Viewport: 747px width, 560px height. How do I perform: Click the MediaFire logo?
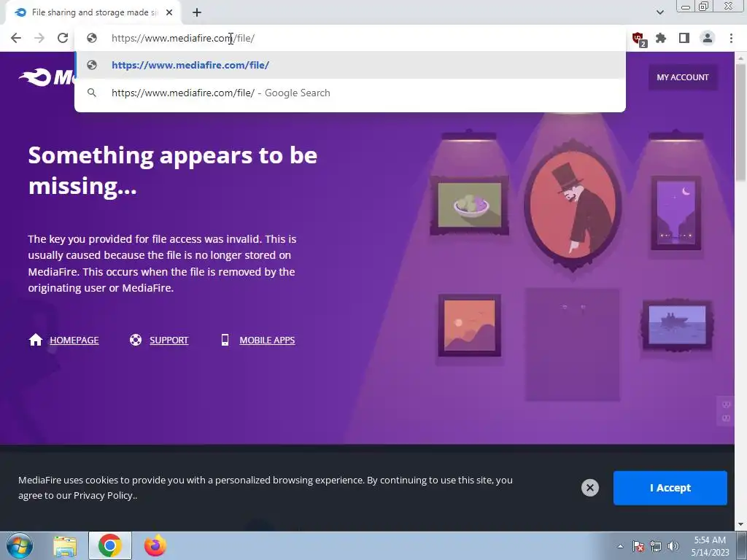(46, 77)
